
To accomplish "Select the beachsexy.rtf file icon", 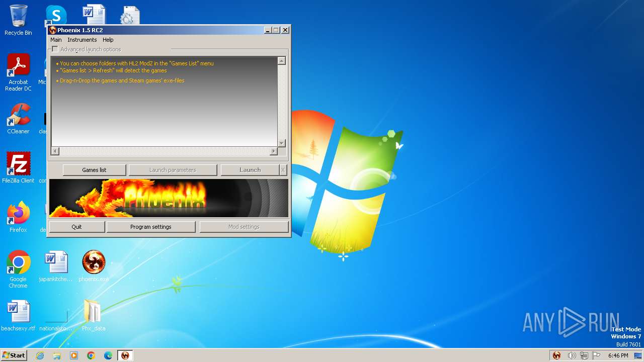I will click(18, 316).
